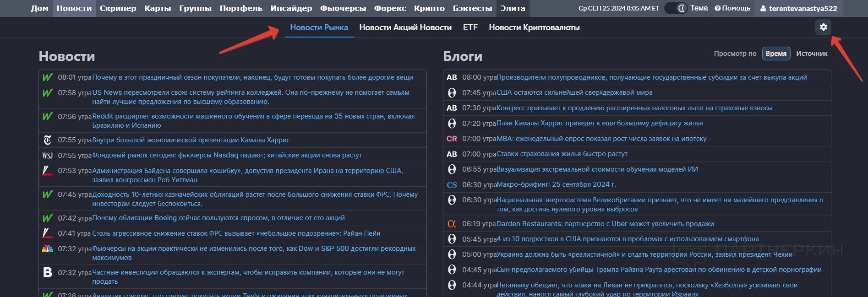Screen dimensions: 868x297
Task: Switch to ETF news tab
Action: tap(470, 27)
